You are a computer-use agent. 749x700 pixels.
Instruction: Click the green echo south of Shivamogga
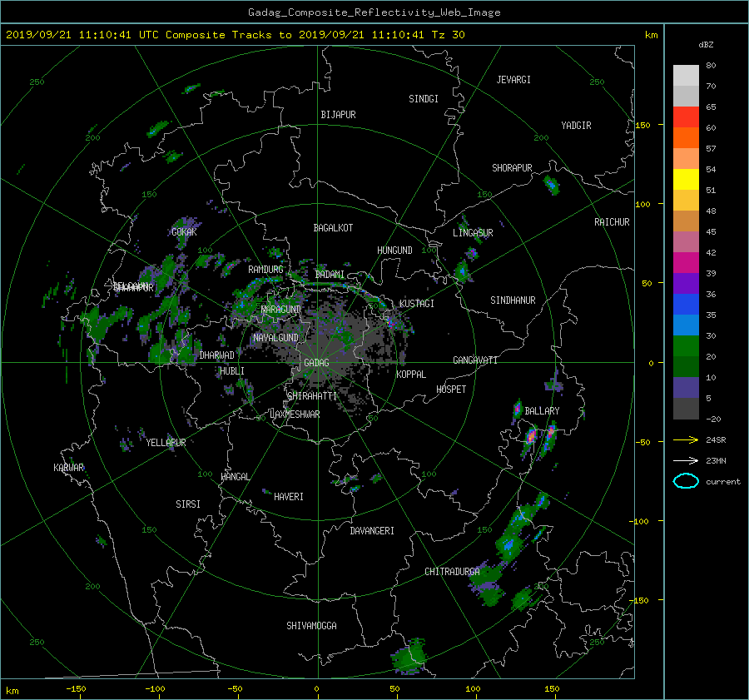(409, 657)
